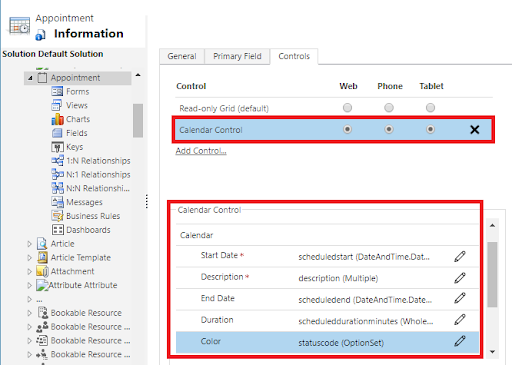Viewport: 512px width, 365px height.
Task: Select the Calendar Control row label
Action: [x=211, y=130]
